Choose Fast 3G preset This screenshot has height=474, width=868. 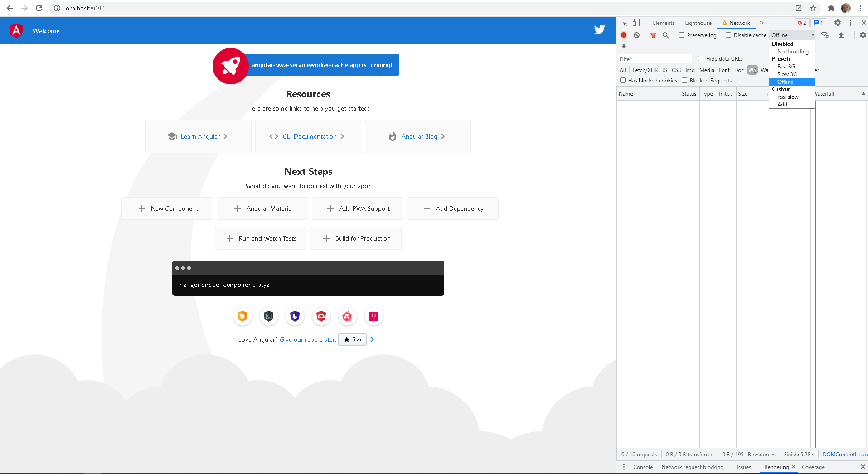[792, 67]
